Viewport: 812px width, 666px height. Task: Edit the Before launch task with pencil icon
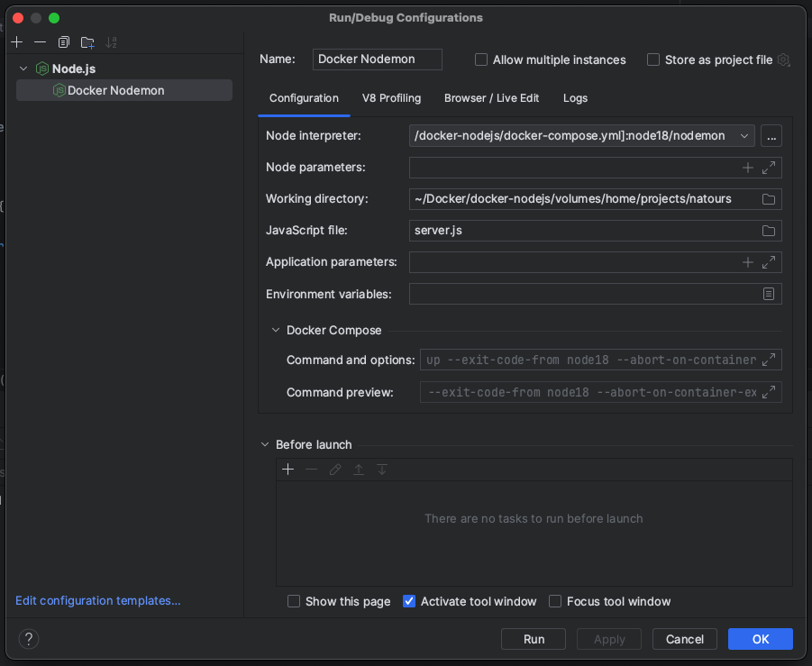pyautogui.click(x=335, y=470)
